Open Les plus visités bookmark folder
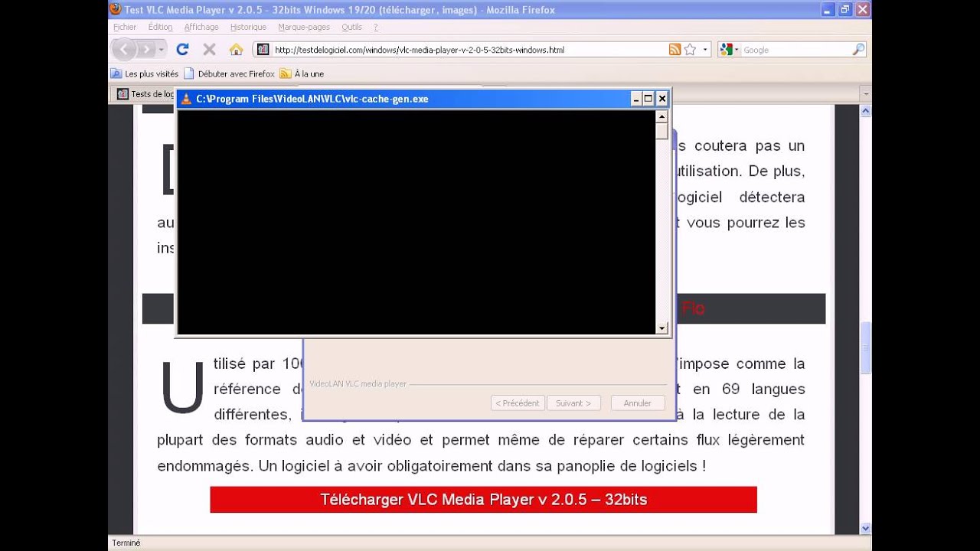Viewport: 980px width, 551px height. pyautogui.click(x=145, y=73)
